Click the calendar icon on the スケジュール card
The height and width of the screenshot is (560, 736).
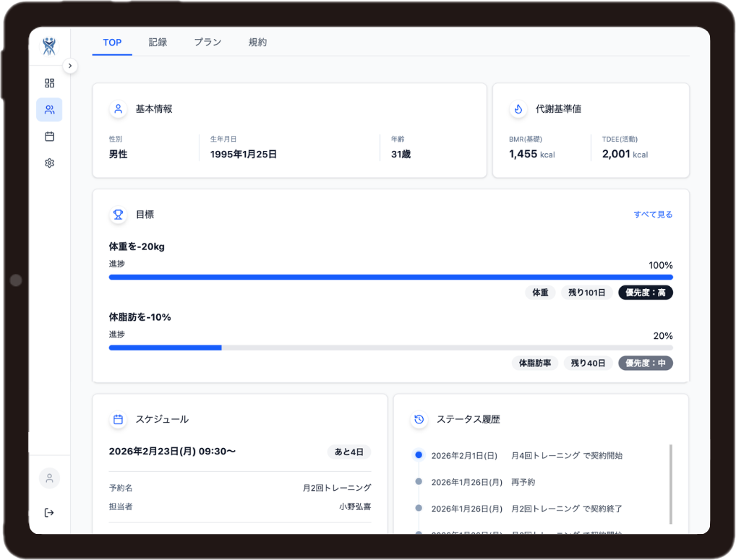coord(118,419)
